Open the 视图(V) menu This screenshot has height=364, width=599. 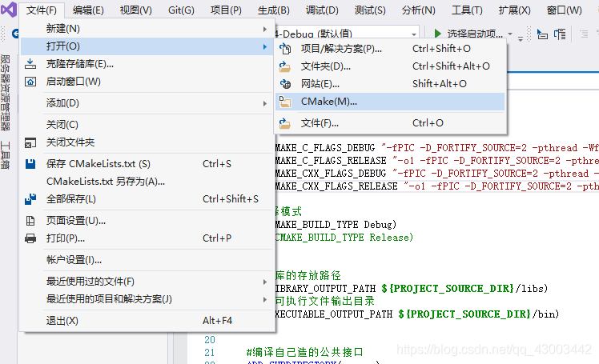tap(135, 10)
